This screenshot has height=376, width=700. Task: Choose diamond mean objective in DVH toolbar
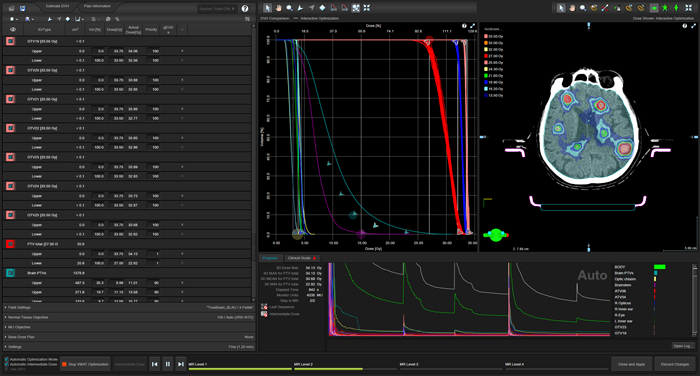[x=322, y=8]
